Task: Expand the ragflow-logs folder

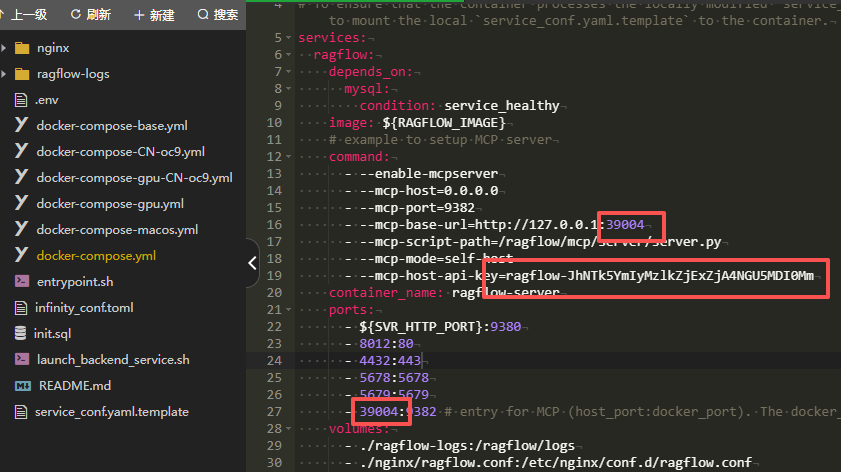Action: [73, 74]
